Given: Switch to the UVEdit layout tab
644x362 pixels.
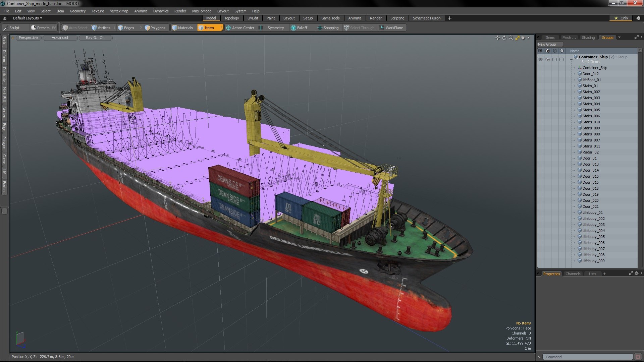Looking at the screenshot, I should tap(253, 18).
